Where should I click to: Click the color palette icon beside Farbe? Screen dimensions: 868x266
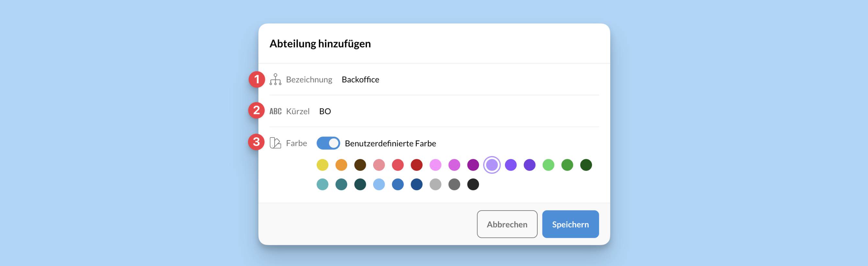pyautogui.click(x=275, y=143)
